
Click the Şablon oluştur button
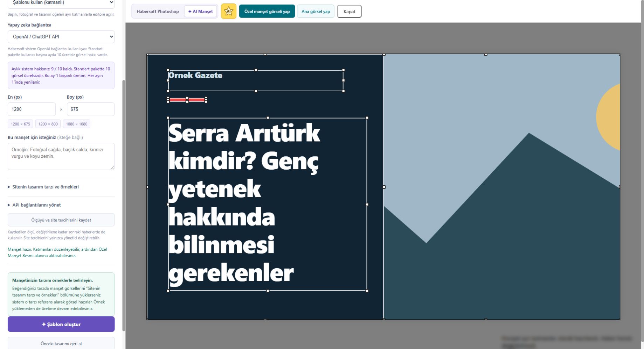click(61, 324)
